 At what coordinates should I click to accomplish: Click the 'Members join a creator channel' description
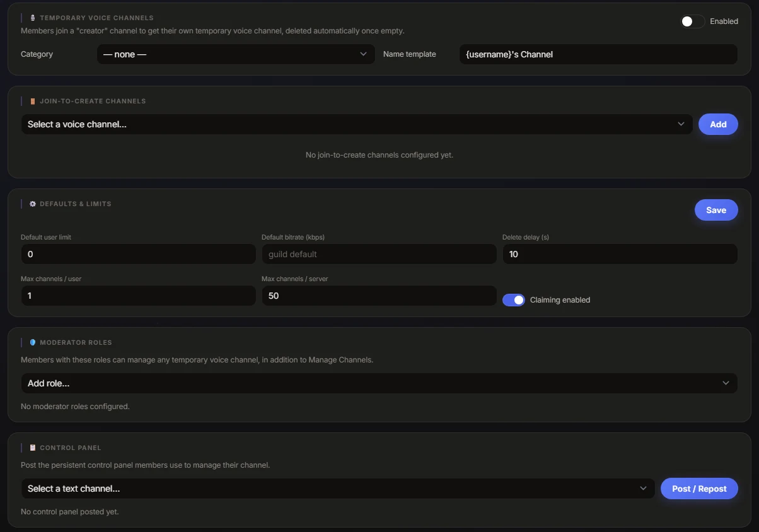click(212, 30)
